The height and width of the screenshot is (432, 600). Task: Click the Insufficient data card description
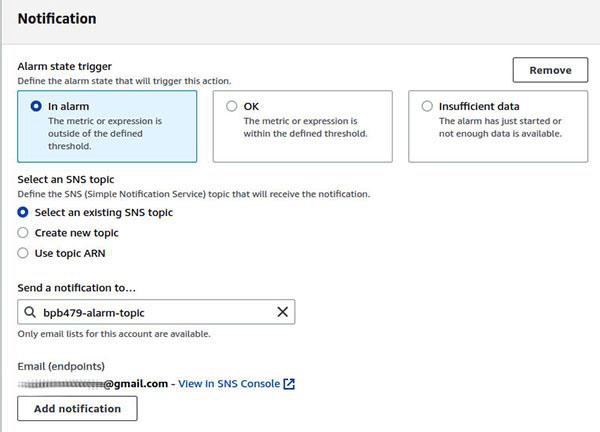500,127
